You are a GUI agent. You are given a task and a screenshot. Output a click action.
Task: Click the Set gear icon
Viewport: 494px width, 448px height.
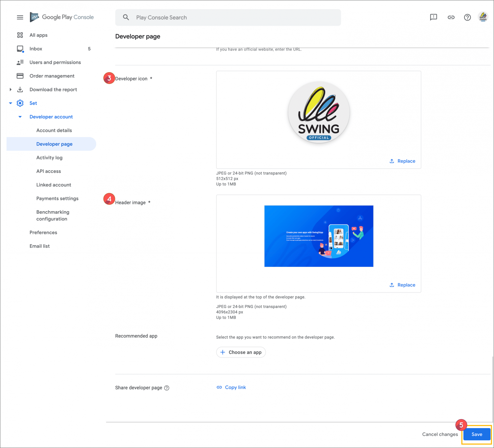click(20, 103)
